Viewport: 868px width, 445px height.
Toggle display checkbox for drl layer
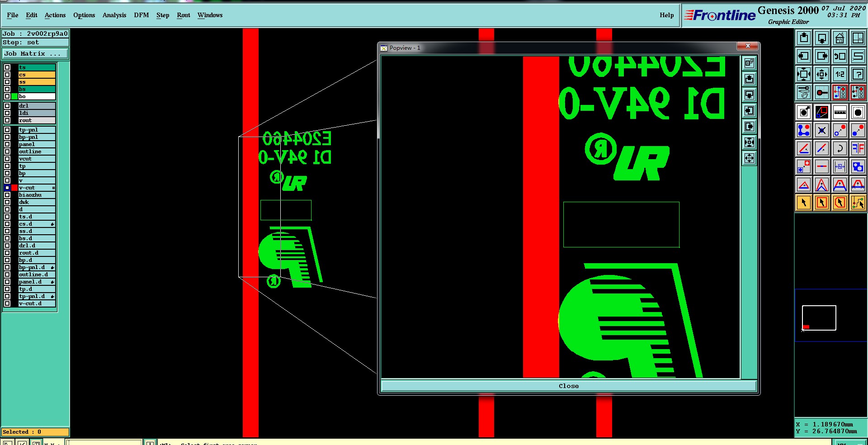(x=7, y=106)
